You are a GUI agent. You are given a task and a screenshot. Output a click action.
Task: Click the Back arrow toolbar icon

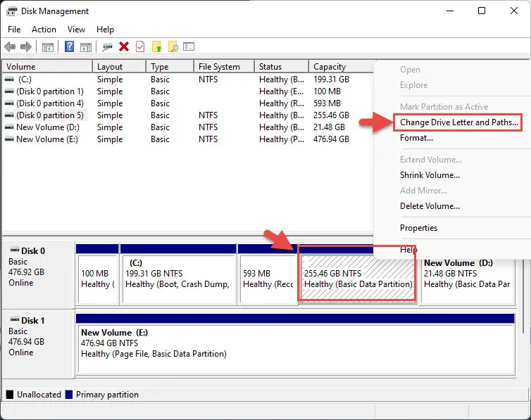tap(10, 46)
